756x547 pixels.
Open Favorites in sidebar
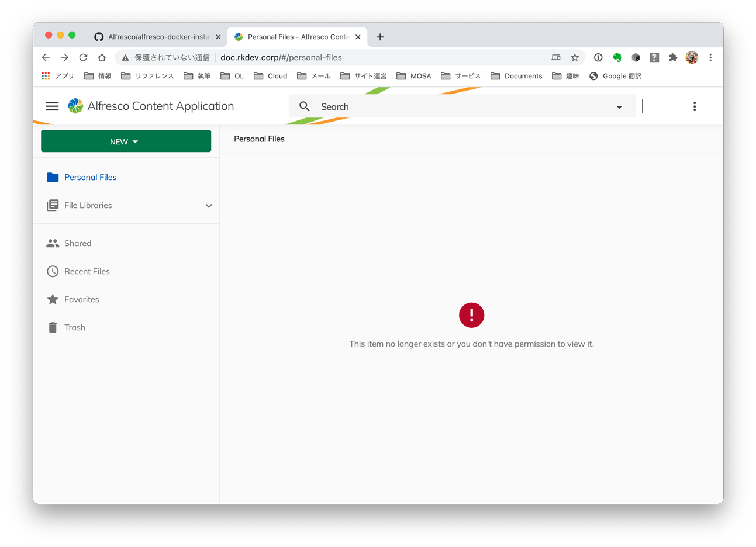pos(82,299)
